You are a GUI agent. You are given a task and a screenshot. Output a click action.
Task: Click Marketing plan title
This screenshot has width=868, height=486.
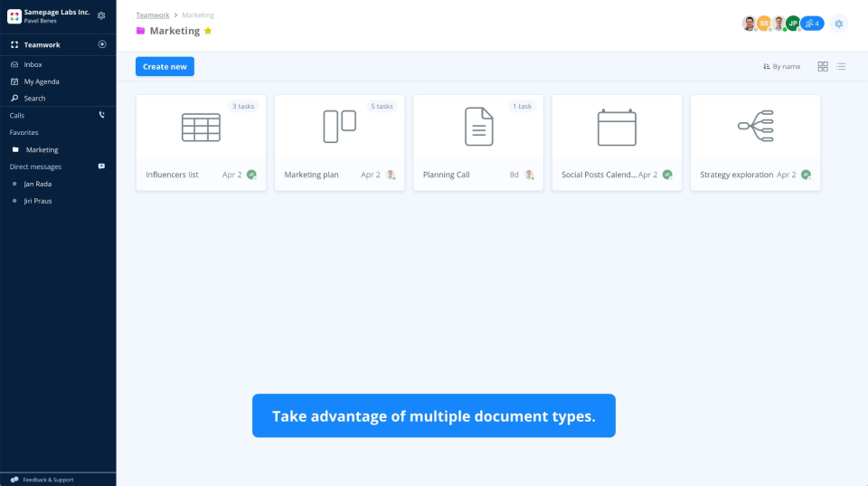(x=311, y=175)
